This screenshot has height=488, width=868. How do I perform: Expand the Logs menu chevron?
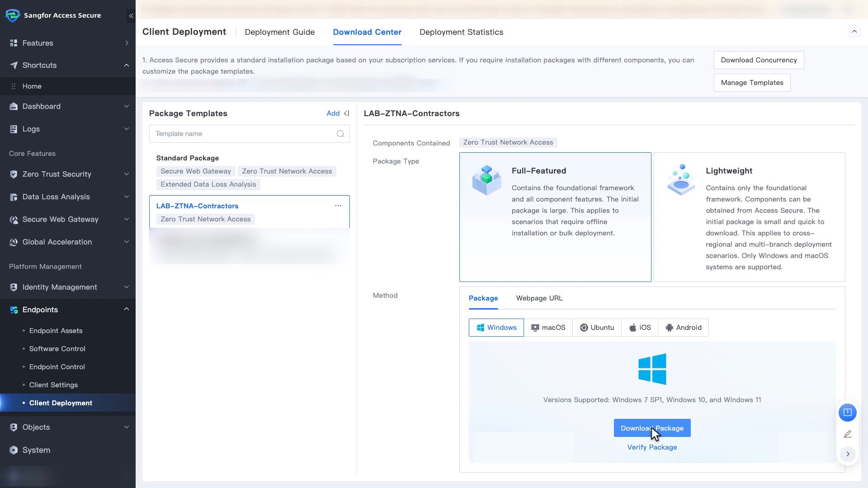[x=127, y=129]
